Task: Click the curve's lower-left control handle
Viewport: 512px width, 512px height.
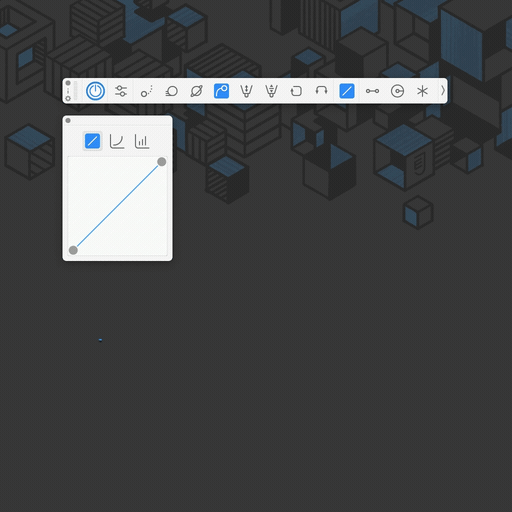Action: point(73,250)
